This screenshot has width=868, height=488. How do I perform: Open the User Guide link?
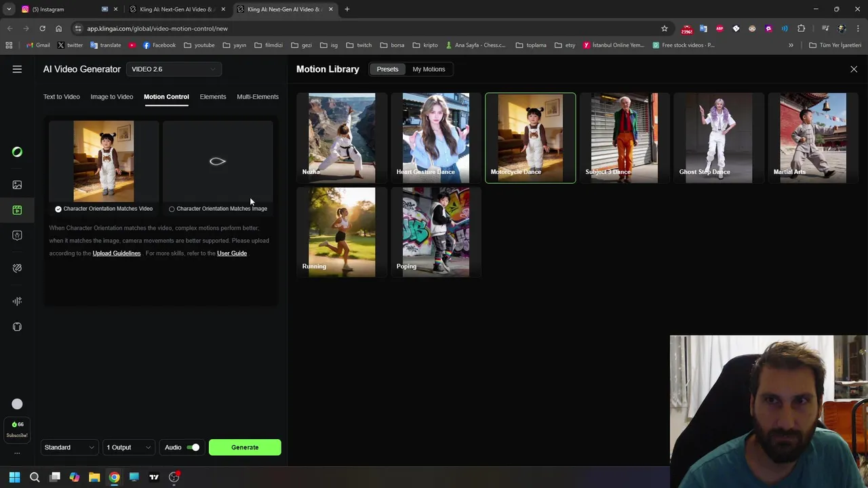pyautogui.click(x=232, y=253)
